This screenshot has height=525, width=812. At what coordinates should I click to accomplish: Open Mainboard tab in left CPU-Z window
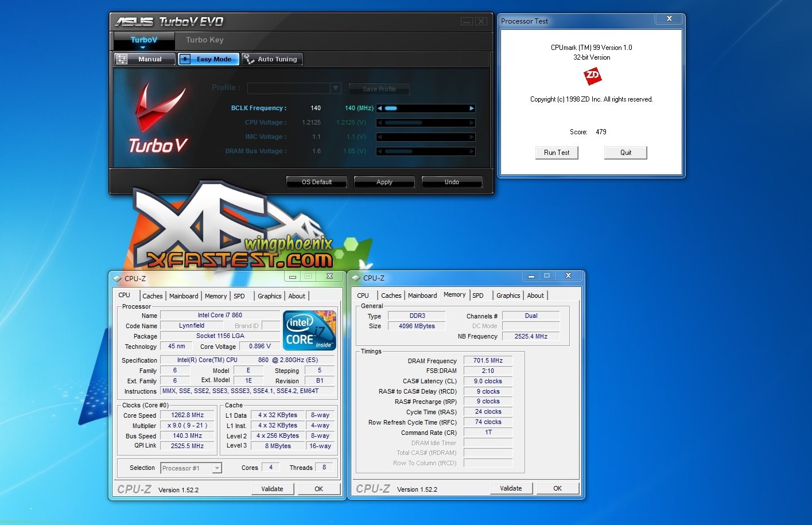pos(184,296)
